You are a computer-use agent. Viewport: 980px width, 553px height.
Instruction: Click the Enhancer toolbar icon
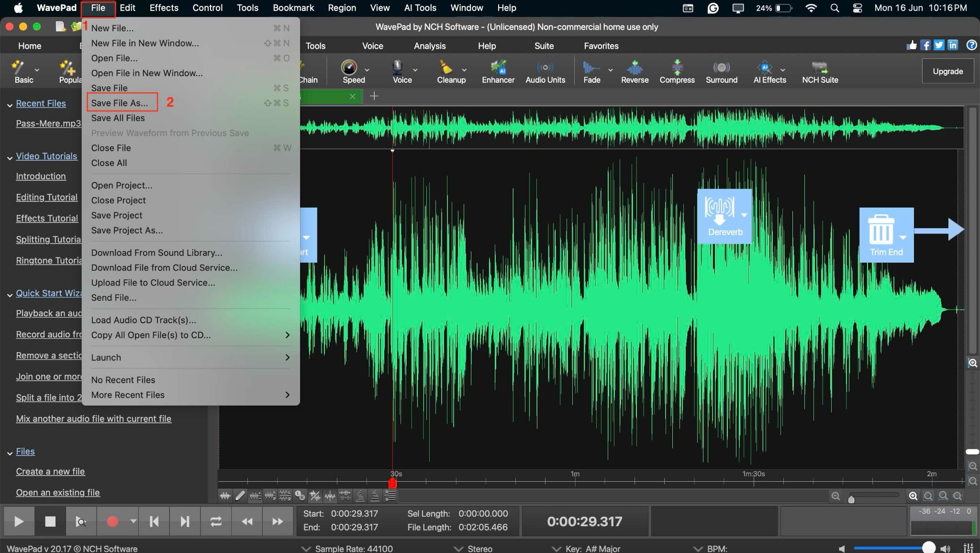pyautogui.click(x=498, y=71)
